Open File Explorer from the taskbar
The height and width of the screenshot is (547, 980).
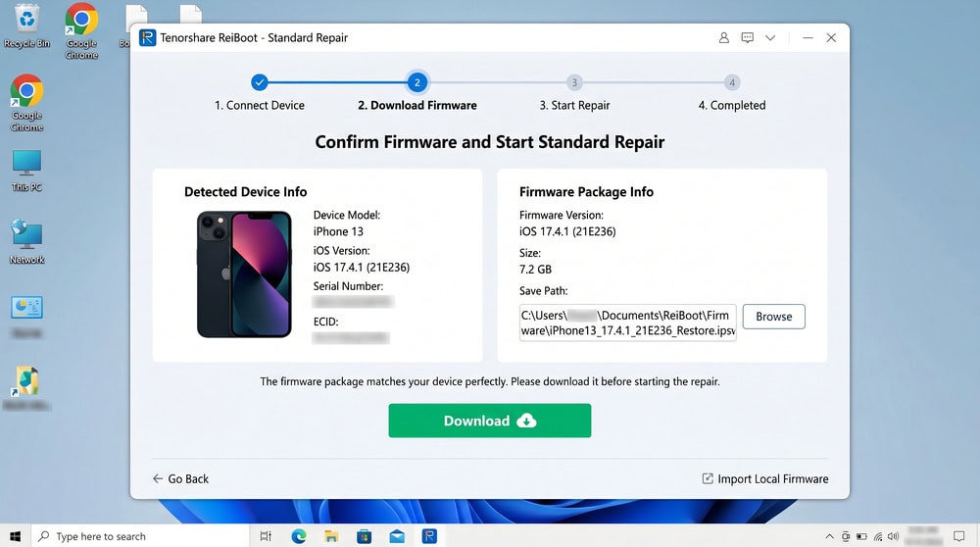[331, 536]
